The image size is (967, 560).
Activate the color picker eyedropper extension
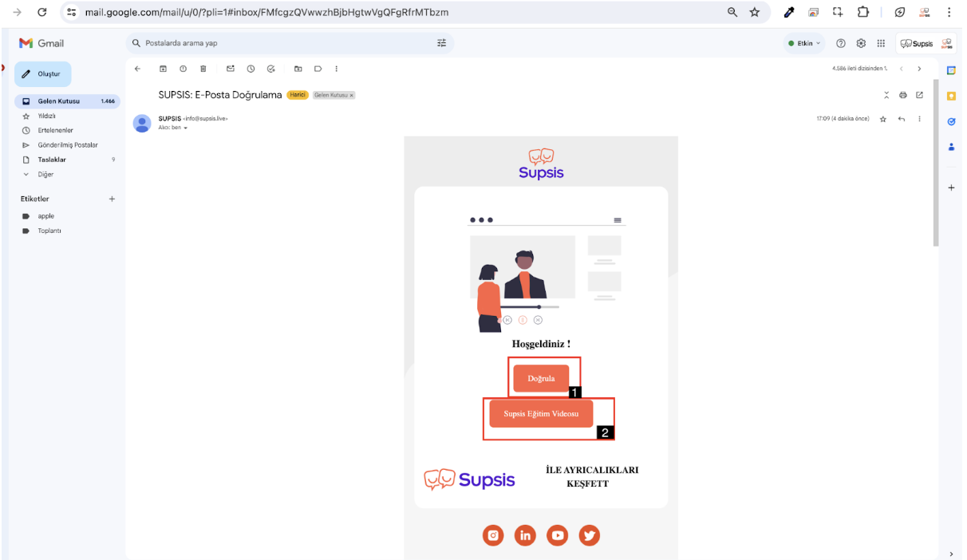(x=789, y=12)
